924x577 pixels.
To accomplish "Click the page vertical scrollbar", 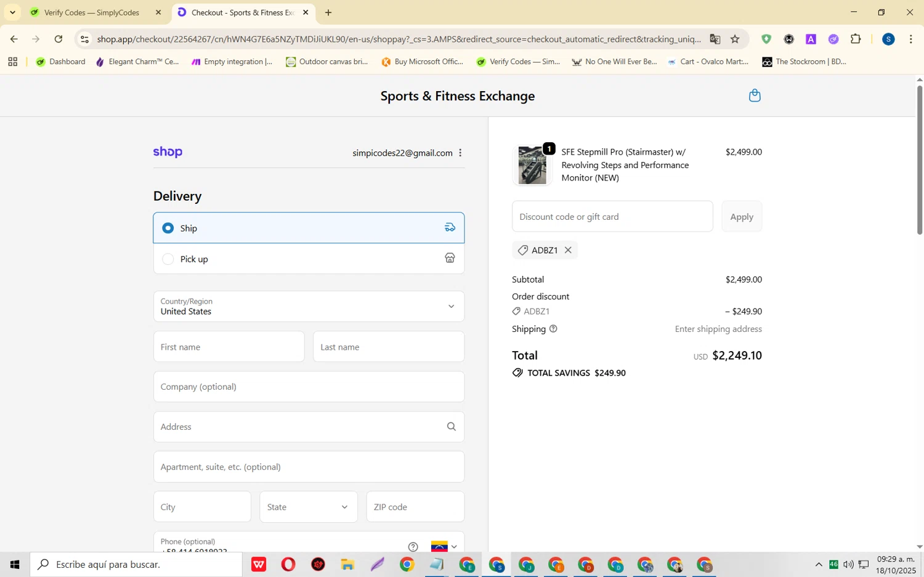I will pos(920,160).
